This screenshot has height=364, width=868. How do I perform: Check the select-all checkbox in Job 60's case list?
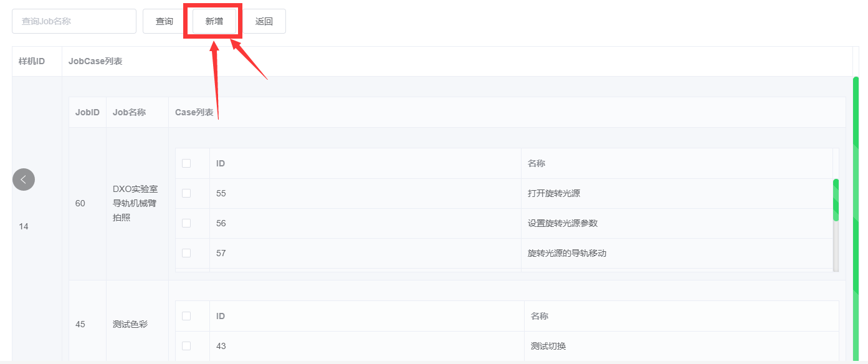tap(184, 163)
